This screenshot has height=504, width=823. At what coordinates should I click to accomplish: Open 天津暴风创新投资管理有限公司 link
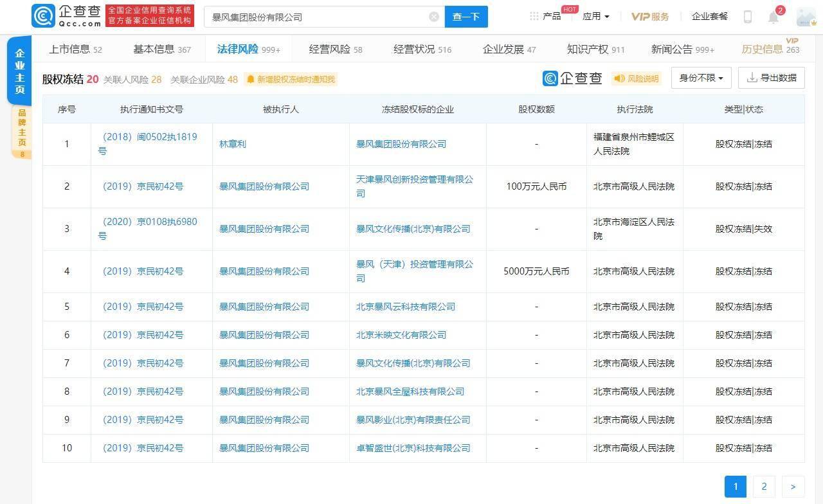tap(415, 186)
